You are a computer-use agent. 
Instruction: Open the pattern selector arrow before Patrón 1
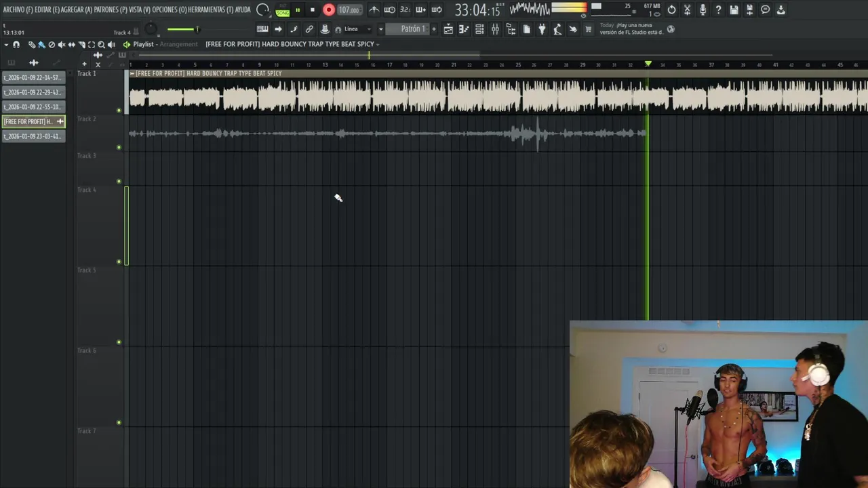pos(380,29)
